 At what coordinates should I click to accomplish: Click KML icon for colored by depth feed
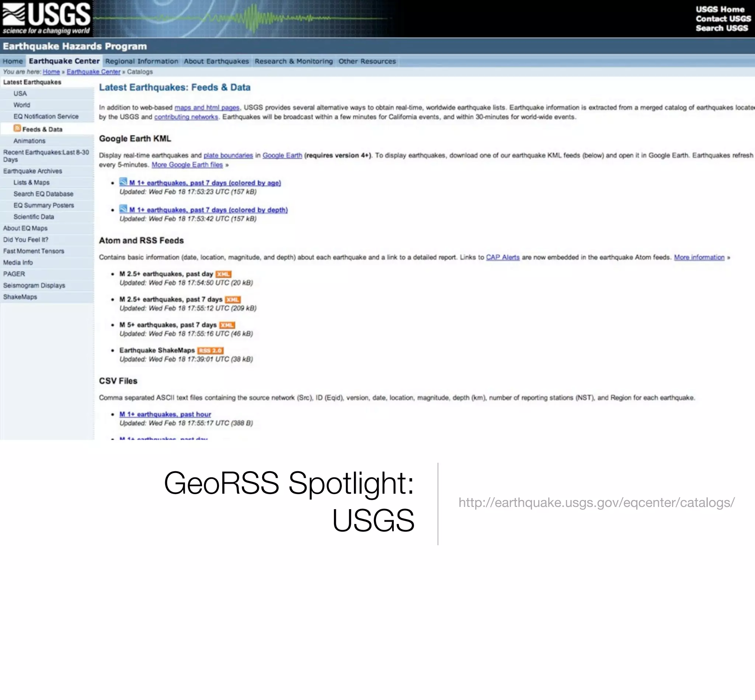[123, 209]
